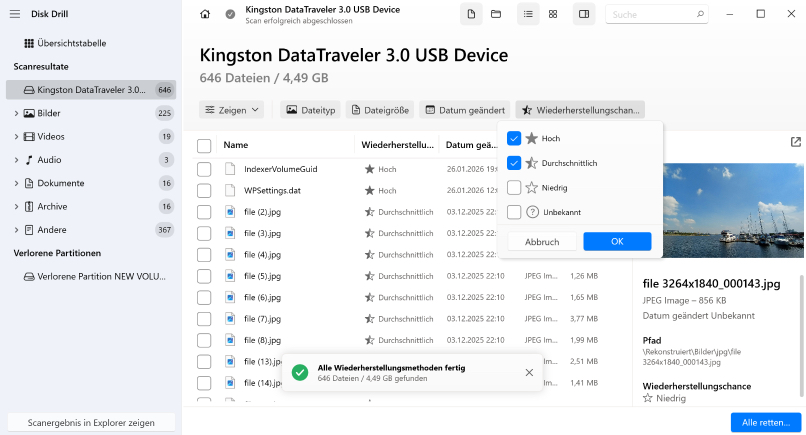Expand the Archive tree node
The width and height of the screenshot is (806, 435).
[16, 206]
